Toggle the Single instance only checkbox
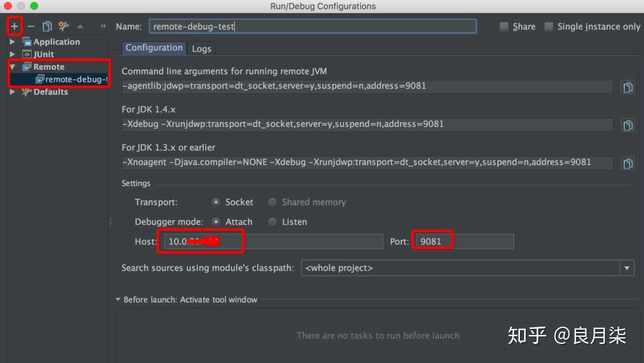The width and height of the screenshot is (644, 363). 549,27
